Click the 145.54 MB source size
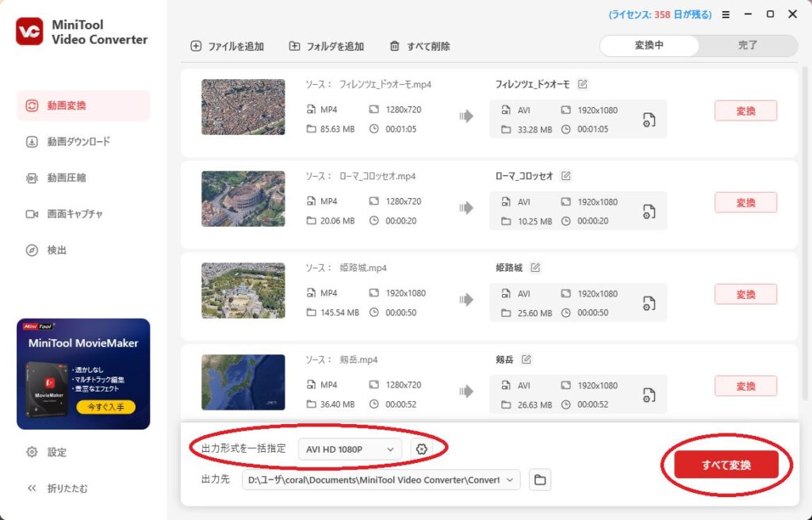The width and height of the screenshot is (812, 520). (x=339, y=312)
